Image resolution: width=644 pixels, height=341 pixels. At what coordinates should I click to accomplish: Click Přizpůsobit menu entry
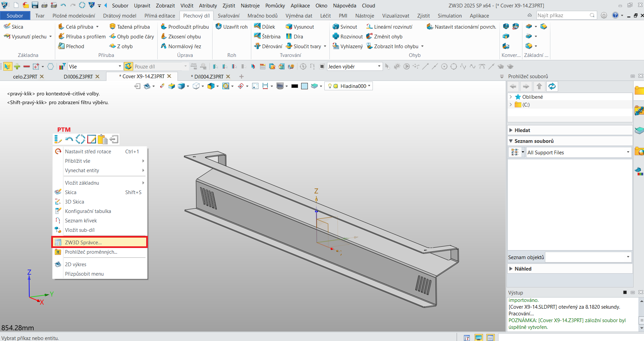coord(84,274)
